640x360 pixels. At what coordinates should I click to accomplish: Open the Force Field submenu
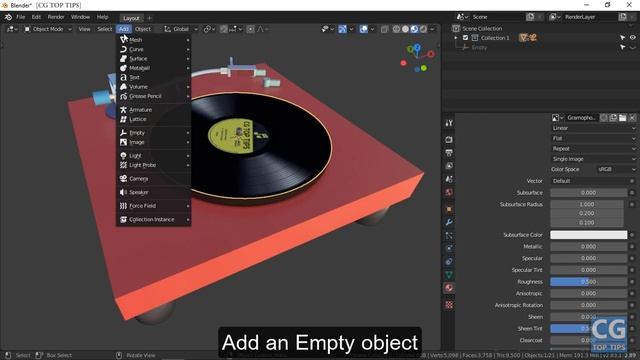154,206
